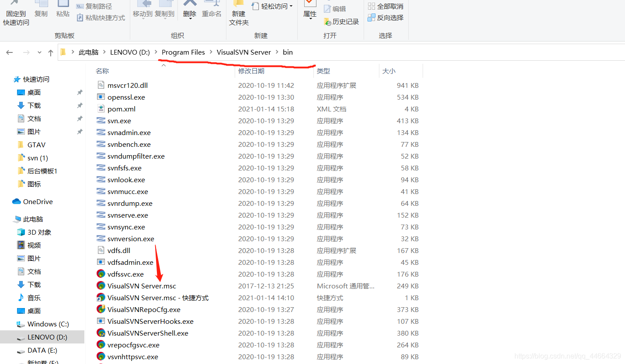Click the 新建文件夹 button
The width and height of the screenshot is (625, 364).
(x=239, y=13)
